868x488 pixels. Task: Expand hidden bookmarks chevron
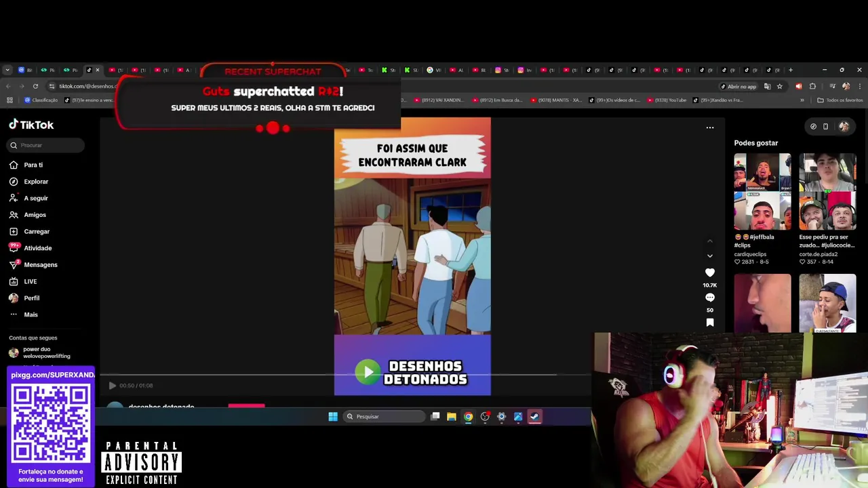[x=802, y=100]
